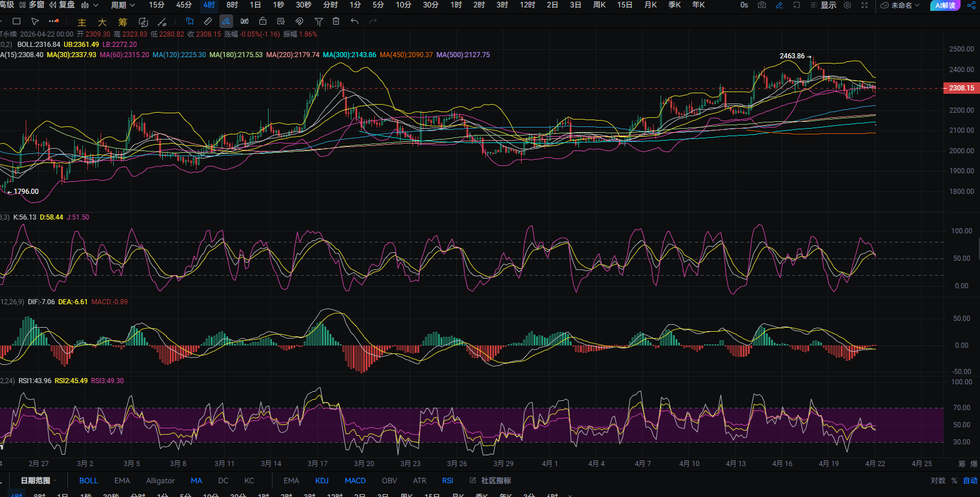Select the ruler measurement tool

click(208, 22)
